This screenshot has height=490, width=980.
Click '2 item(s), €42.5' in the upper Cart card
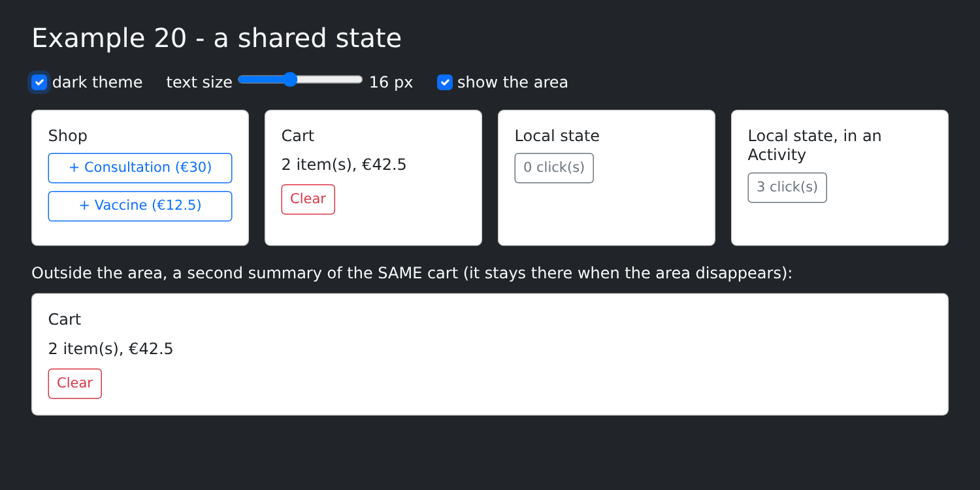(344, 165)
